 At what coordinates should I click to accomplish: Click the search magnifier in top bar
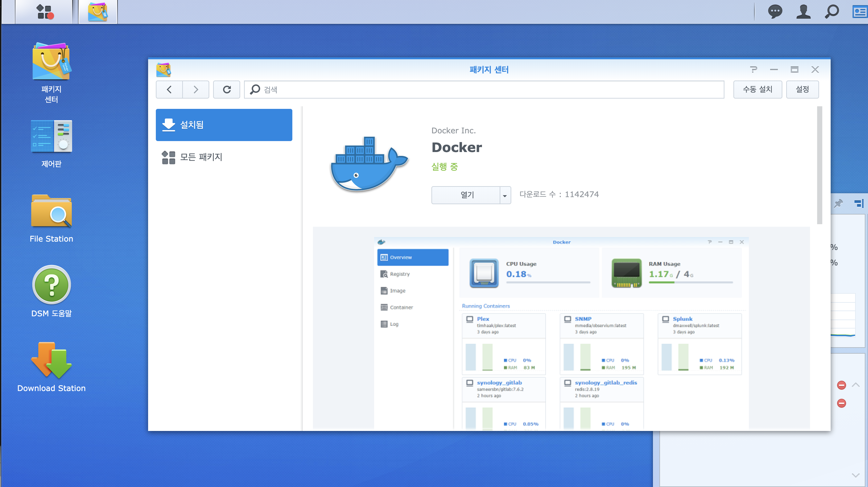tap(832, 12)
